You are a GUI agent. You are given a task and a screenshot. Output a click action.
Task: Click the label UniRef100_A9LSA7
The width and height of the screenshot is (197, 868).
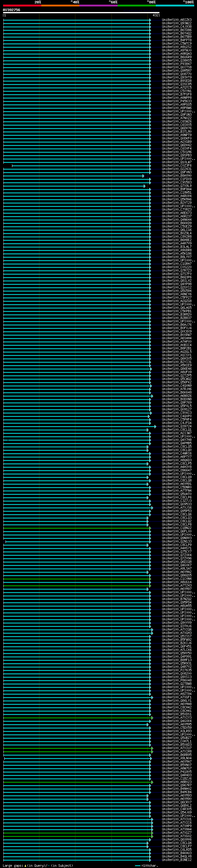coord(177,568)
